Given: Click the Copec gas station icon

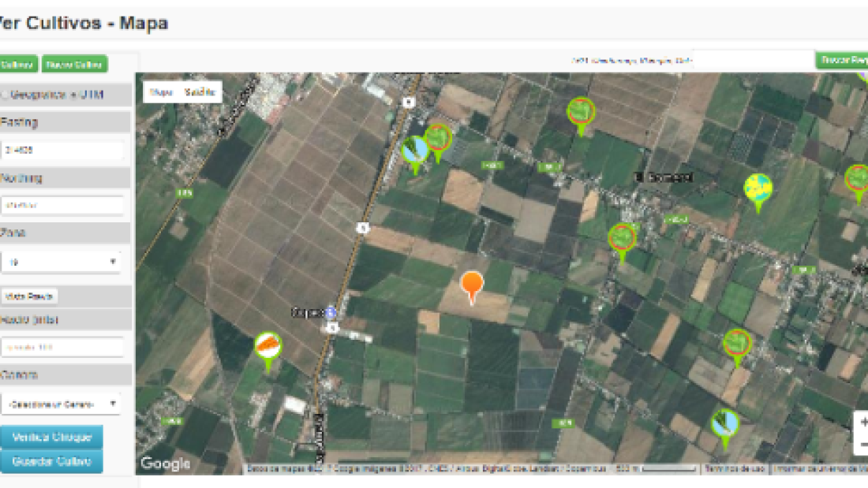Looking at the screenshot, I should [x=331, y=313].
